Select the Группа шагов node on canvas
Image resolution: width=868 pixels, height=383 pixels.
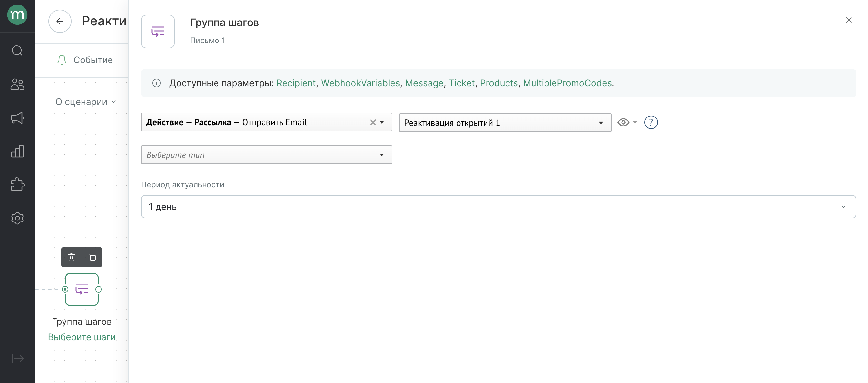[82, 289]
